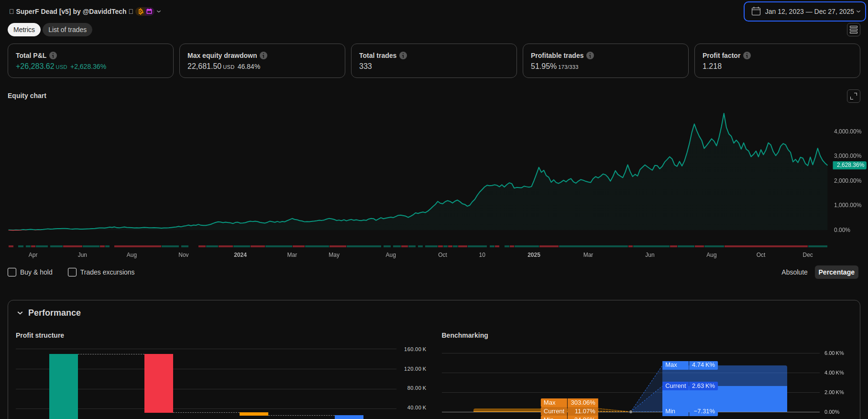The width and height of the screenshot is (868, 419).
Task: Click the Max equity drawdown info icon
Action: (264, 55)
